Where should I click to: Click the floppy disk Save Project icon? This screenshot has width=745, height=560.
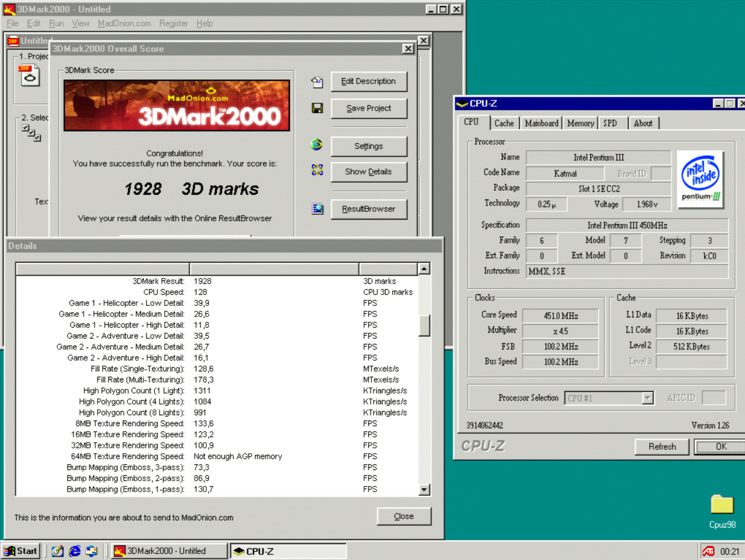[317, 108]
